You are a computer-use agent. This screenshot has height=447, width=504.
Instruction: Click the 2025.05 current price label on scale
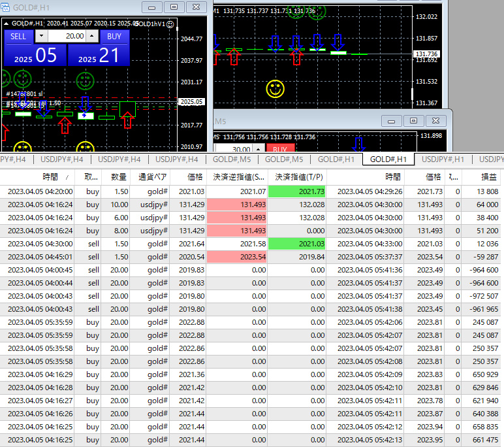click(x=191, y=102)
